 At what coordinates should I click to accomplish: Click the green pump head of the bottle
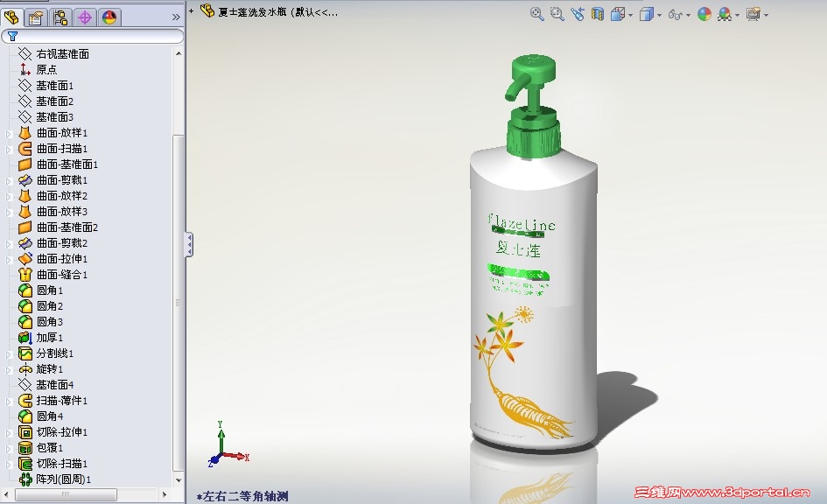pyautogui.click(x=533, y=68)
